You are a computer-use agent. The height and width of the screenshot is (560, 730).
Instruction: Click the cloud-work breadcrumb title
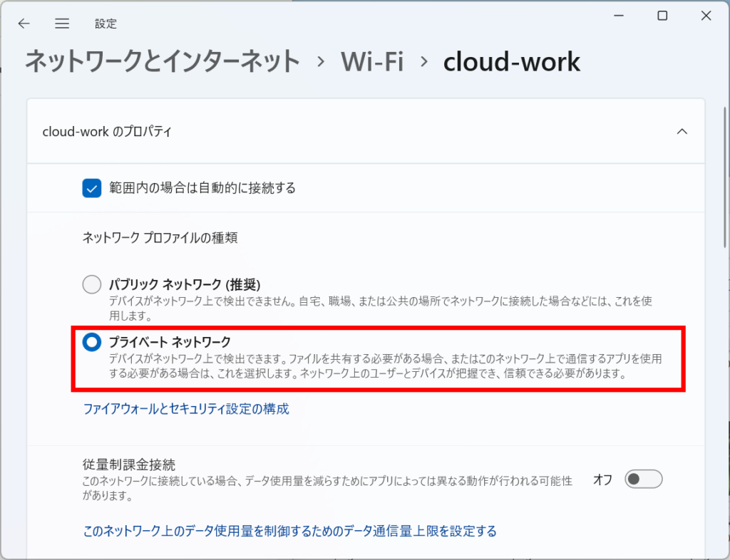[511, 62]
